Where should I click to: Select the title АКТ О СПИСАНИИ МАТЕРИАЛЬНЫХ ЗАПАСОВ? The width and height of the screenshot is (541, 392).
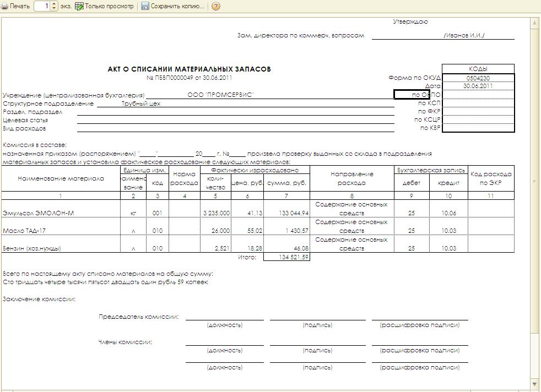(189, 69)
